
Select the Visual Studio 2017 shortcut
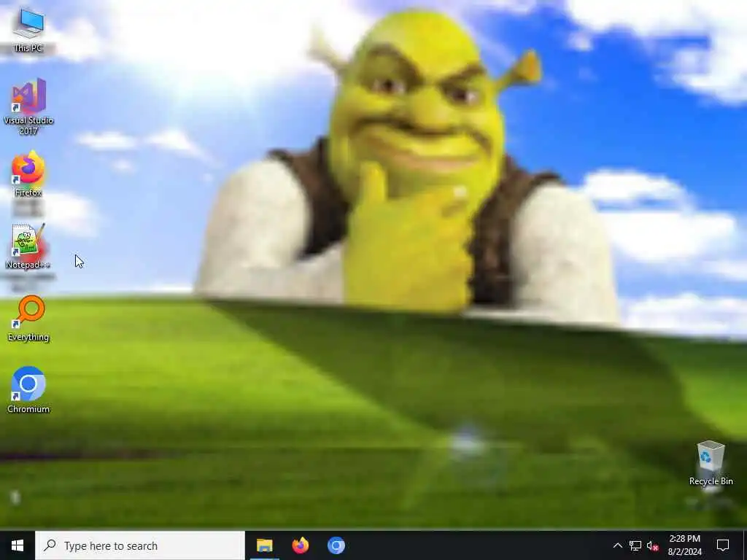[x=28, y=106]
